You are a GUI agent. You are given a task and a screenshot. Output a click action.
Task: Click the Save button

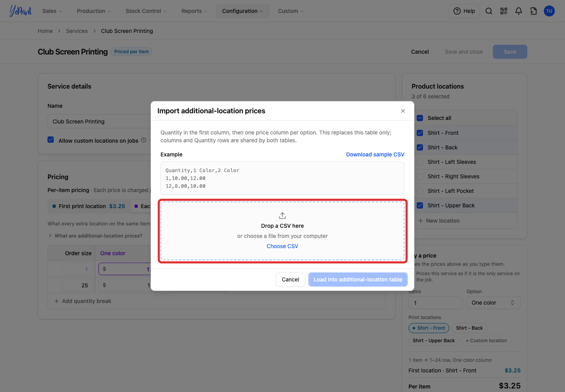pyautogui.click(x=510, y=52)
